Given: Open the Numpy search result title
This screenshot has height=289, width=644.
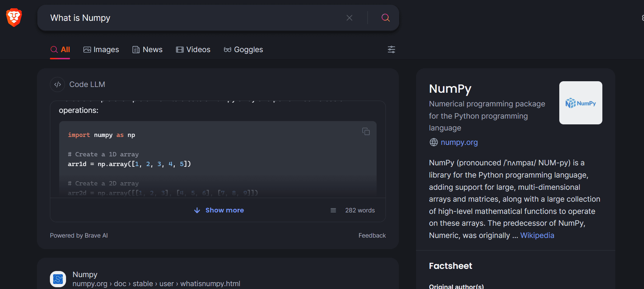Looking at the screenshot, I should [x=85, y=275].
